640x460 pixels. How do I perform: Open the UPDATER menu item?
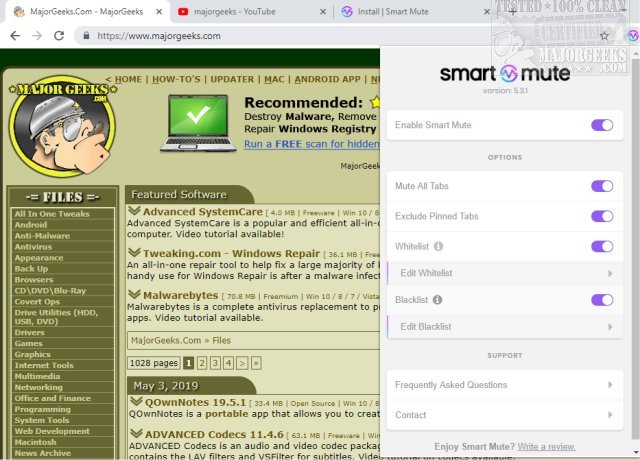pos(232,79)
